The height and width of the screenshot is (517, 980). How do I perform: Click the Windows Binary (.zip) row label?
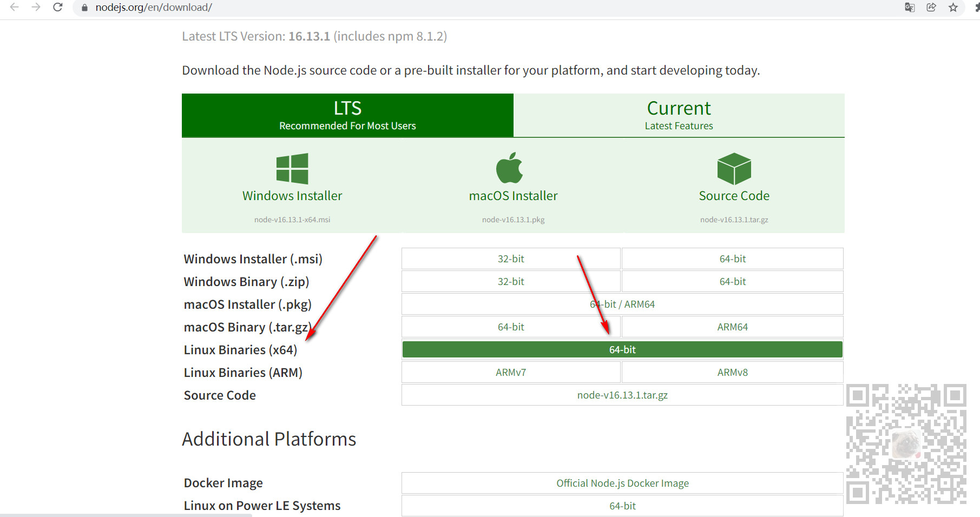coord(246,282)
